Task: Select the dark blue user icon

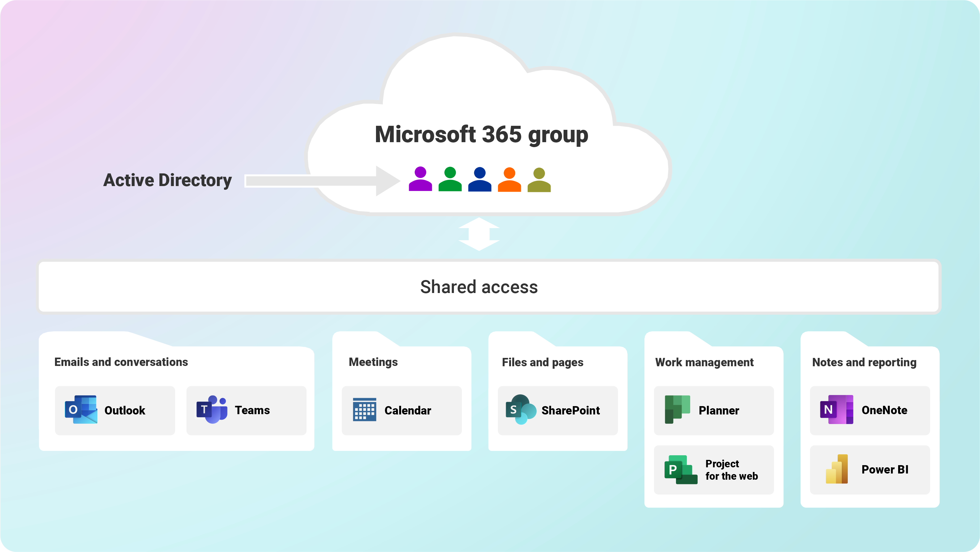Action: pyautogui.click(x=480, y=179)
